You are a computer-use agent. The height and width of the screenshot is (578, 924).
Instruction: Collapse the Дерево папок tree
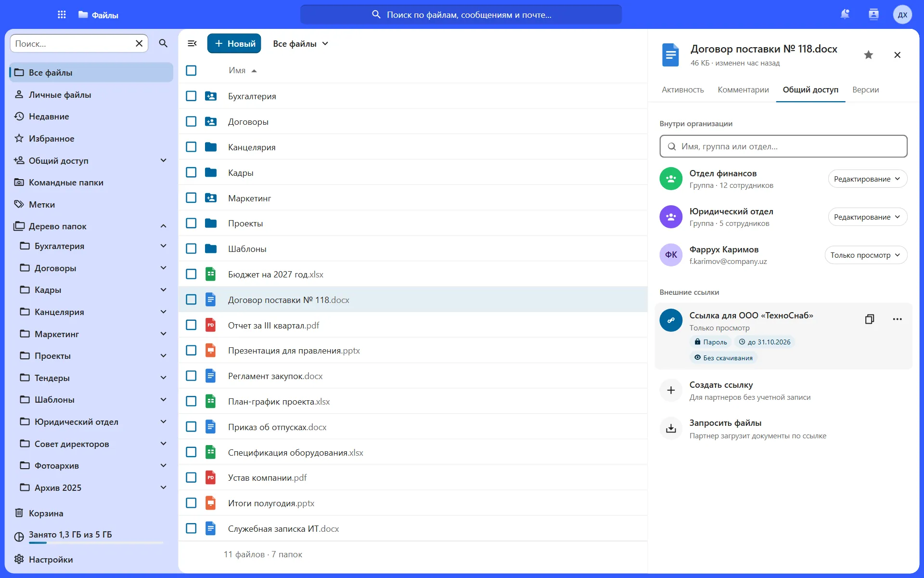[x=163, y=226]
